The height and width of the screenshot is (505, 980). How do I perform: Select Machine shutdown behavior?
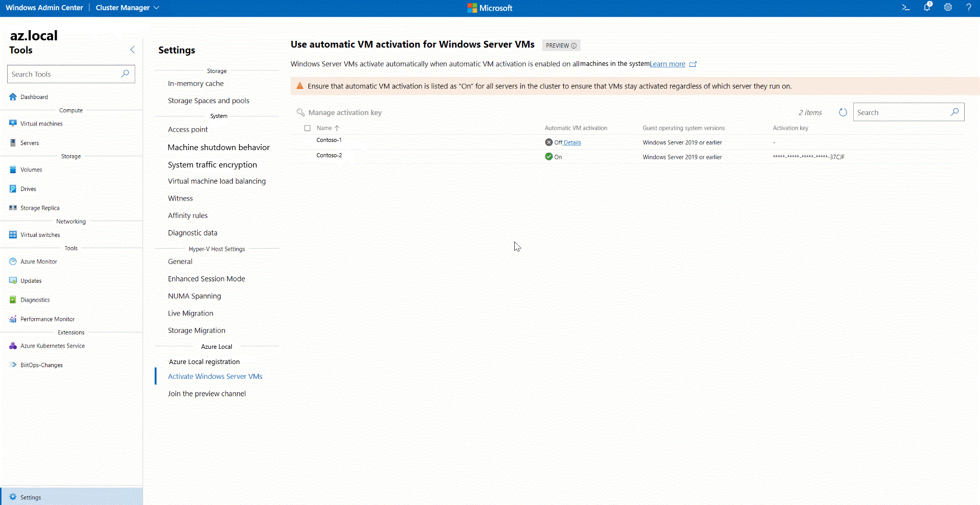point(219,148)
